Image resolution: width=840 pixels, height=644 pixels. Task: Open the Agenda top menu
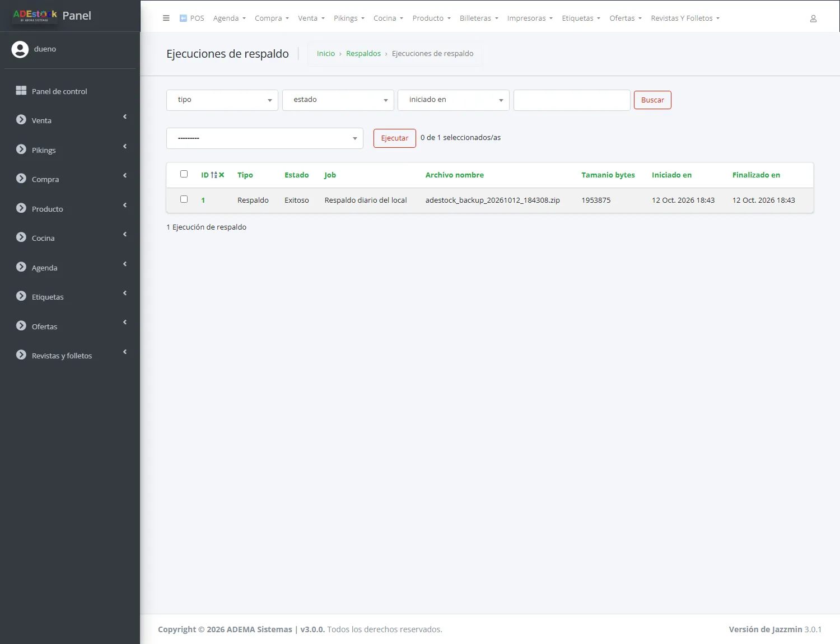230,18
